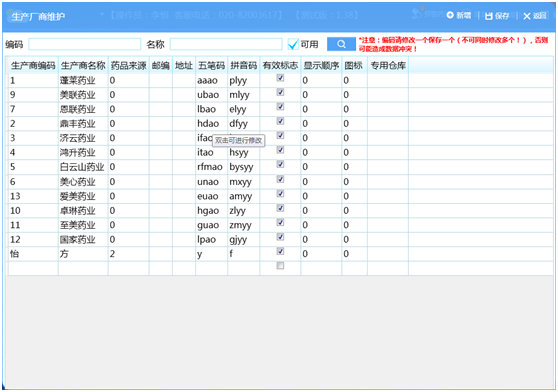This screenshot has height=392, width=558.
Task: Click the 药品来源 cell with value 2
Action: coord(128,254)
